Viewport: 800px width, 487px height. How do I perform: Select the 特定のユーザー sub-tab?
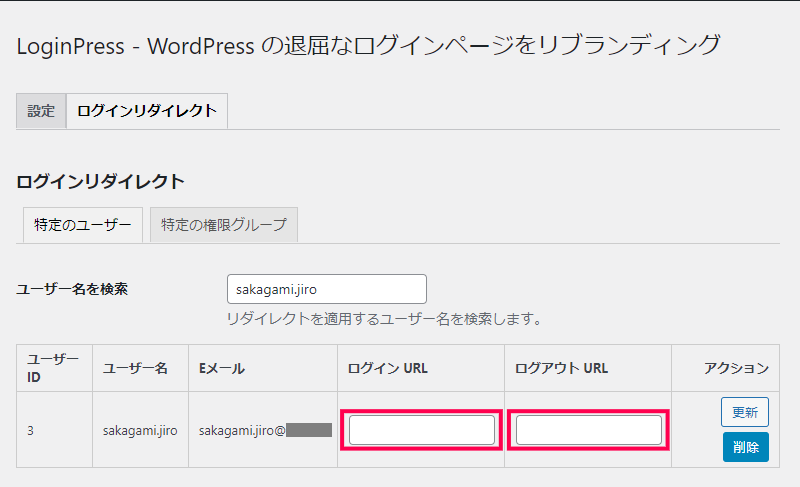click(83, 225)
